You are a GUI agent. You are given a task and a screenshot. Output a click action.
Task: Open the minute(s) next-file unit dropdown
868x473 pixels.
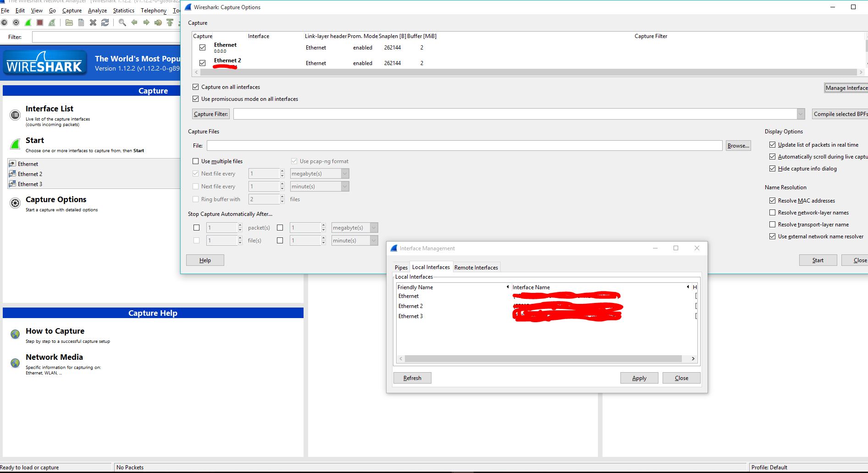[345, 187]
